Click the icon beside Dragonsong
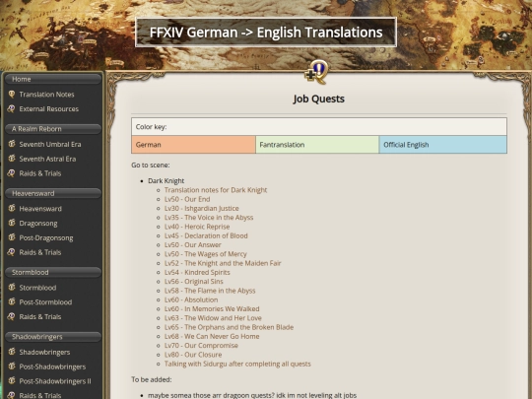The image size is (532, 399). click(x=12, y=223)
